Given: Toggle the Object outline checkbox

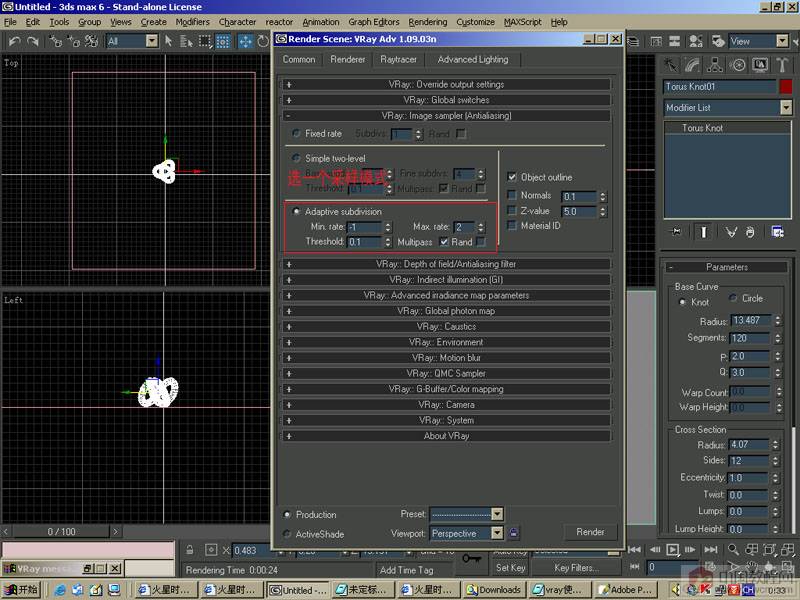Looking at the screenshot, I should pos(512,177).
